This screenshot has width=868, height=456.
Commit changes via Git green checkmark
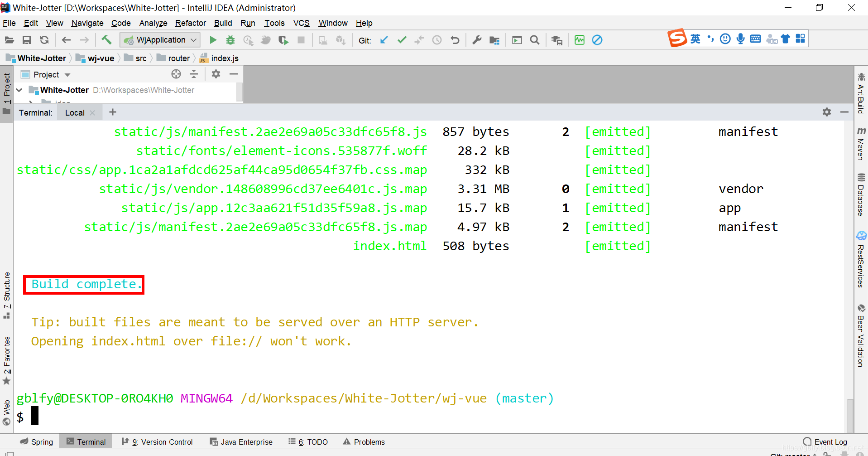[402, 40]
